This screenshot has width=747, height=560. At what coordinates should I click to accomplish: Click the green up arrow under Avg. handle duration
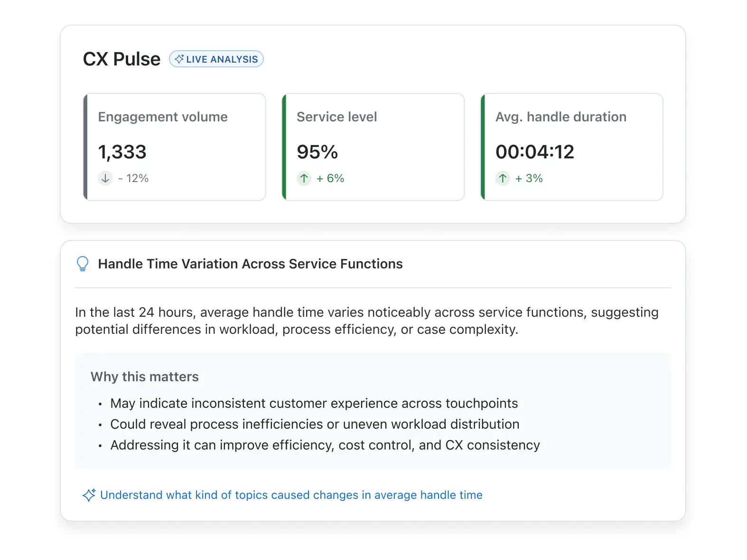click(503, 178)
